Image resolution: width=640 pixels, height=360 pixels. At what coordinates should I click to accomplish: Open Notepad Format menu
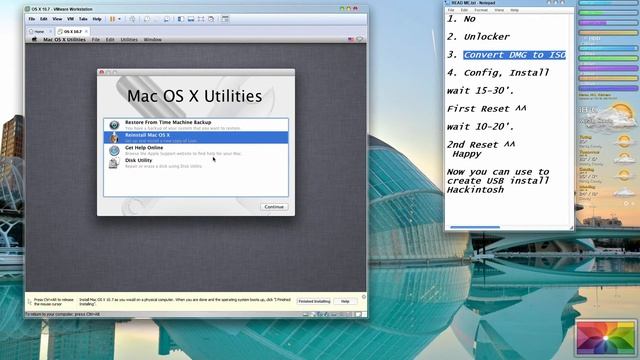(x=481, y=10)
